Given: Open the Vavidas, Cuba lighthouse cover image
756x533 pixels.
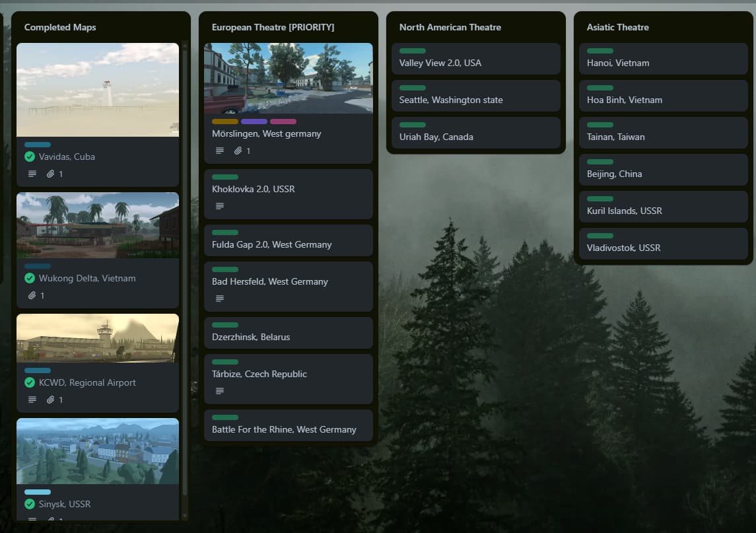Looking at the screenshot, I should [98, 90].
